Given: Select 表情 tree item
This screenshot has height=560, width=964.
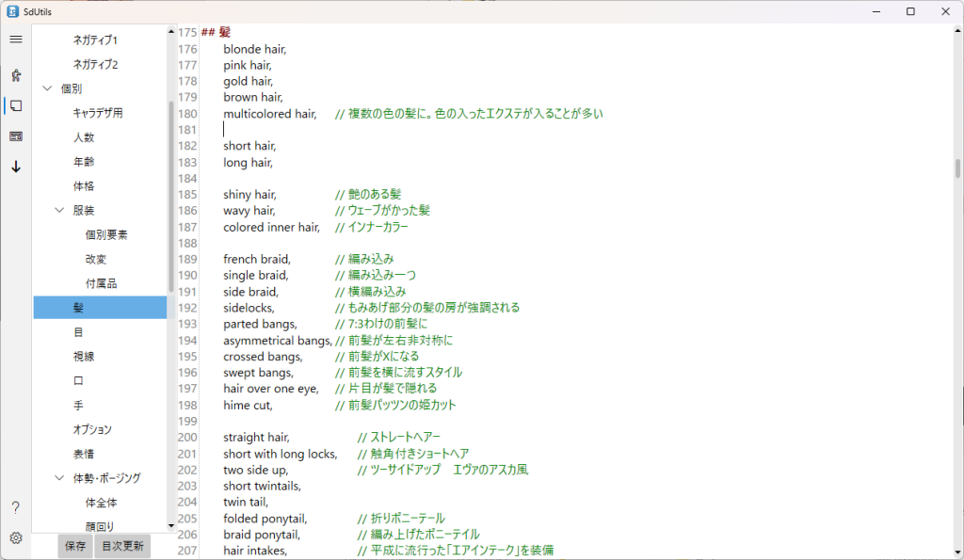Looking at the screenshot, I should 84,454.
